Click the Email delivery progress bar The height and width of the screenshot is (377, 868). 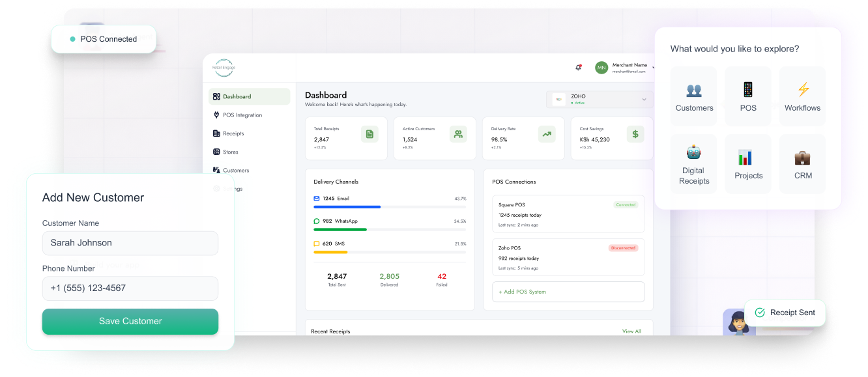(390, 207)
